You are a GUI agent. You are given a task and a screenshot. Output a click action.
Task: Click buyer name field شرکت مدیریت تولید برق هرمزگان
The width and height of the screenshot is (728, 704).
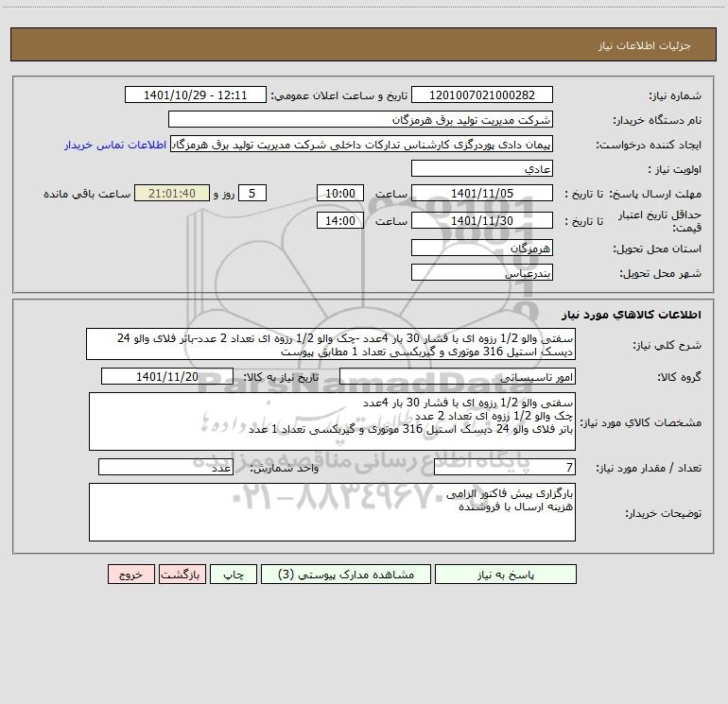[360, 119]
